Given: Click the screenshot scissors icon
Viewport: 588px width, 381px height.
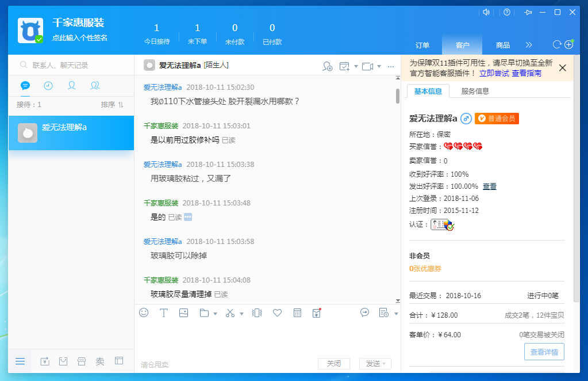Looking at the screenshot, I should coord(230,313).
